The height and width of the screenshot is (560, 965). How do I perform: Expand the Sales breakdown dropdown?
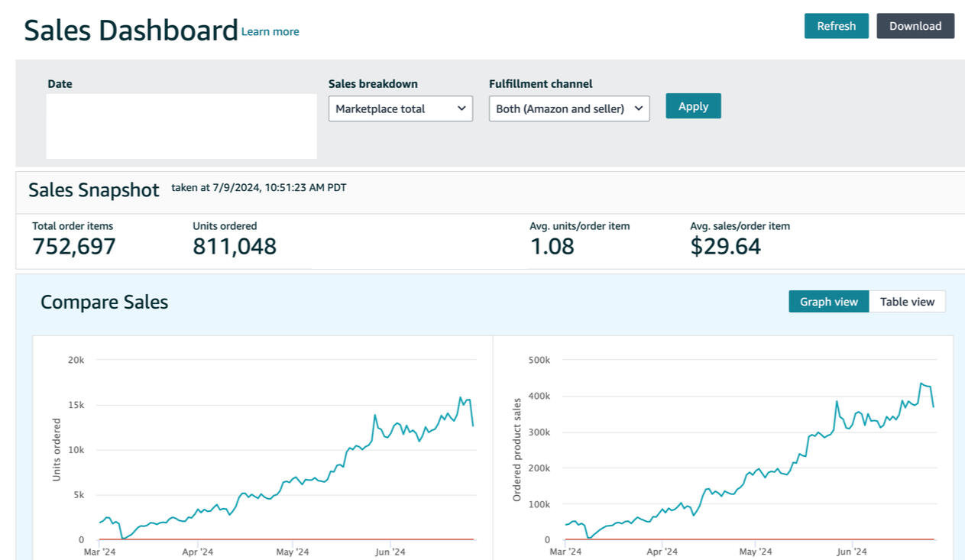[400, 108]
